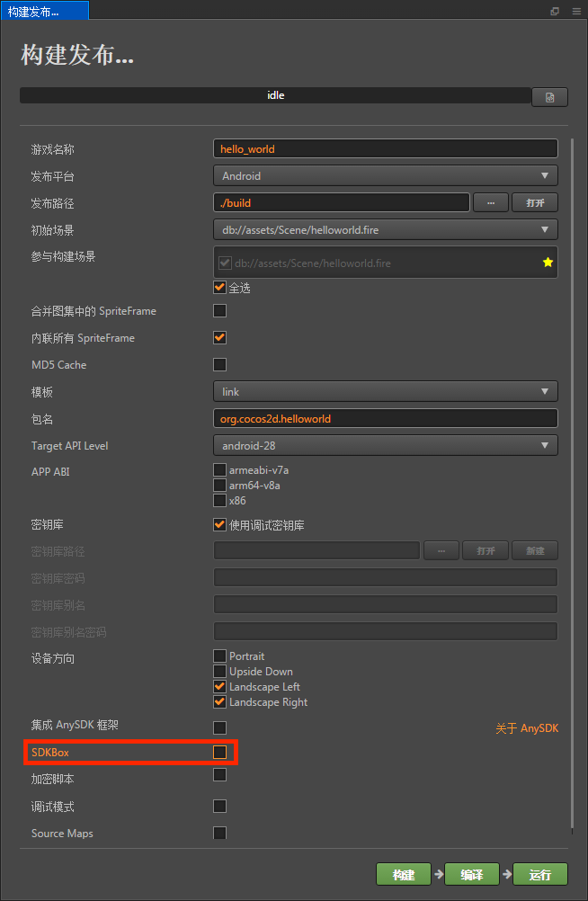Viewport: 588px width, 901px height.
Task: Enable MD5 Cache checkbox
Action: click(219, 365)
